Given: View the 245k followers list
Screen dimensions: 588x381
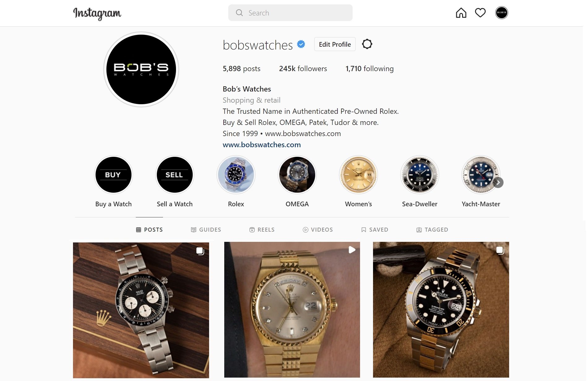Looking at the screenshot, I should 303,69.
